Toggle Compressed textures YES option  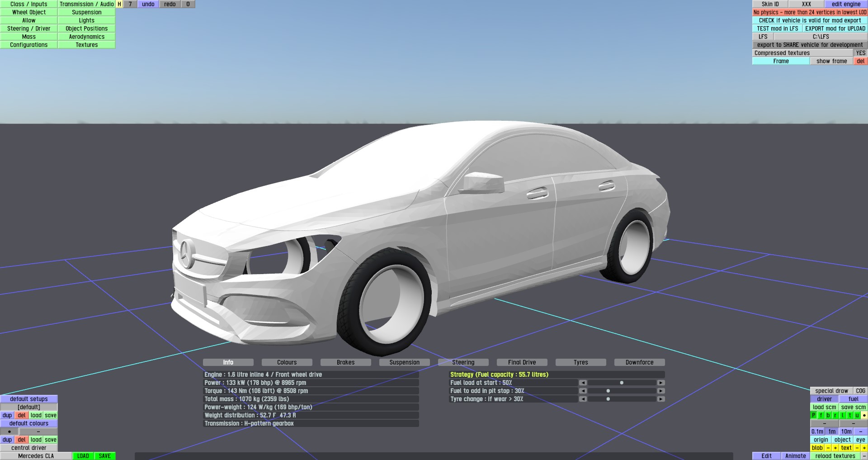click(861, 53)
